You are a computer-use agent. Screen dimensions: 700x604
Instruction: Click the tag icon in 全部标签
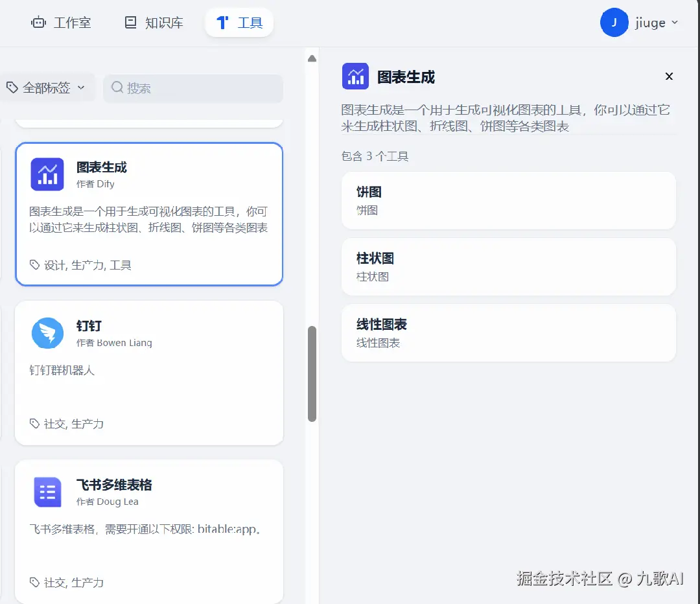12,87
